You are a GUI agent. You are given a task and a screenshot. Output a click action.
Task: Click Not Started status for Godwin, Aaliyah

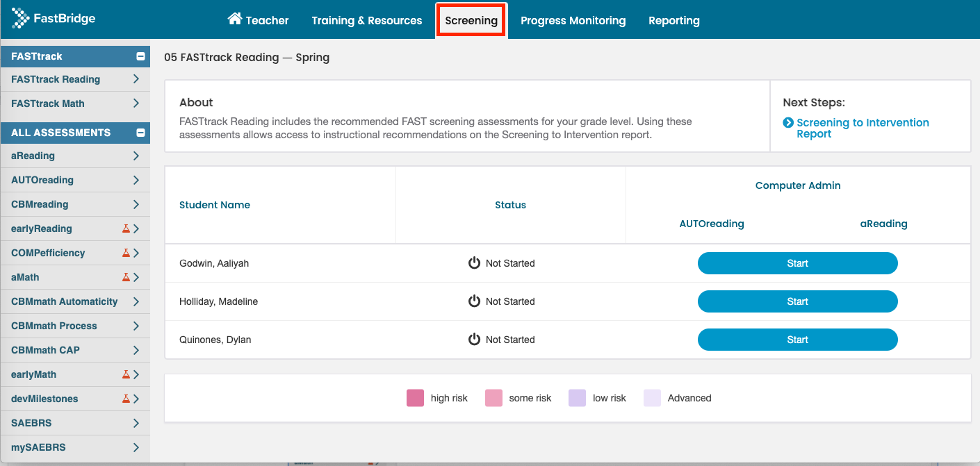510,263
